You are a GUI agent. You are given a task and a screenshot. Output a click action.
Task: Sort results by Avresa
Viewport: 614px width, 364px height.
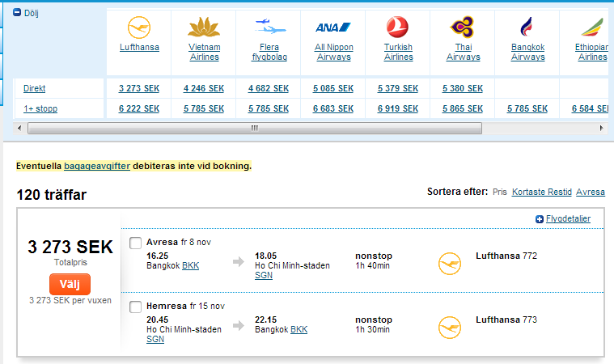590,192
